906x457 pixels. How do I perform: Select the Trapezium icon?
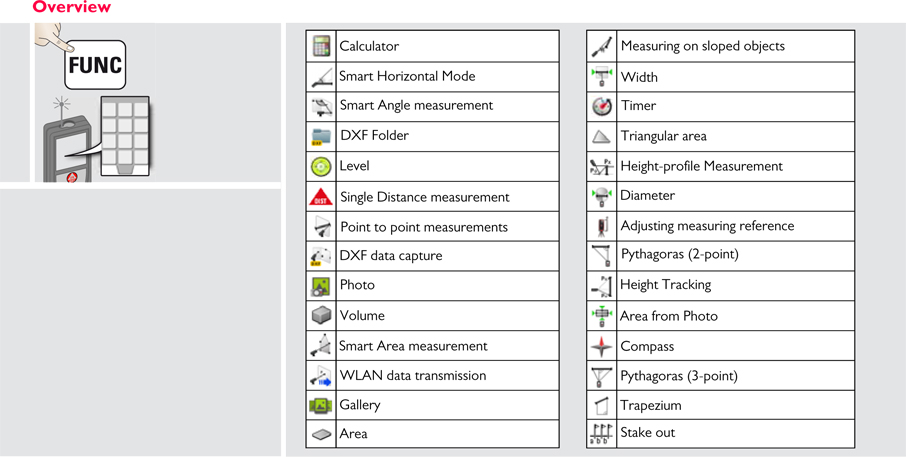coord(601,406)
